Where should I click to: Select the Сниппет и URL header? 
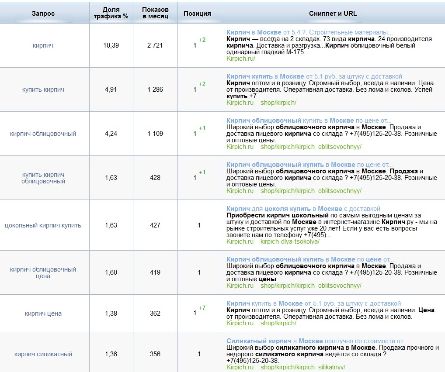point(332,14)
